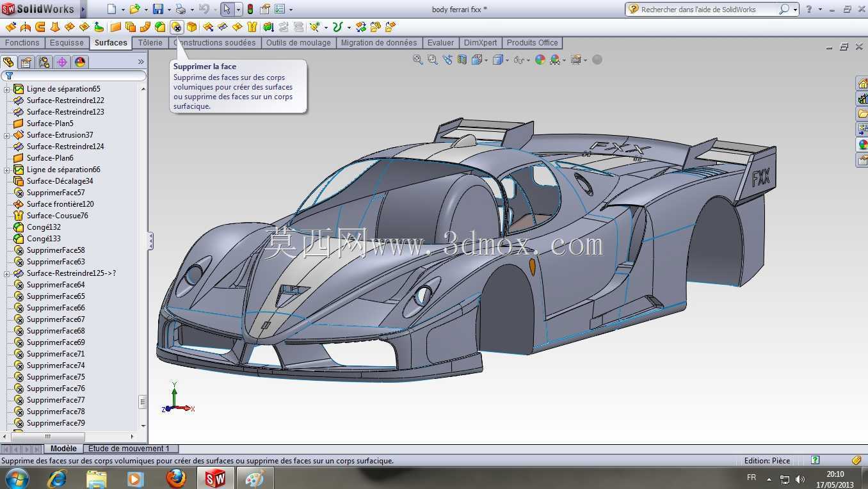Launch Firefox from the taskbar
868x489 pixels.
175,478
